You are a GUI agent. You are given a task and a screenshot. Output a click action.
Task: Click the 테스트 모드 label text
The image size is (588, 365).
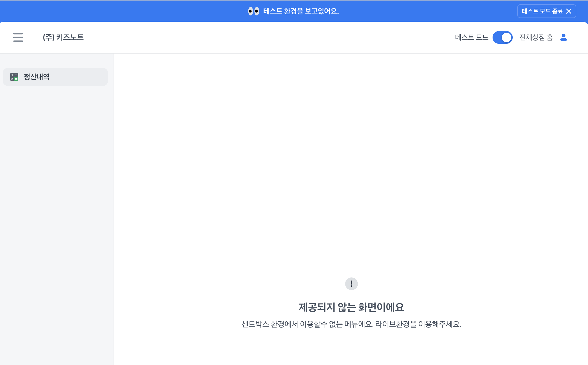click(472, 37)
